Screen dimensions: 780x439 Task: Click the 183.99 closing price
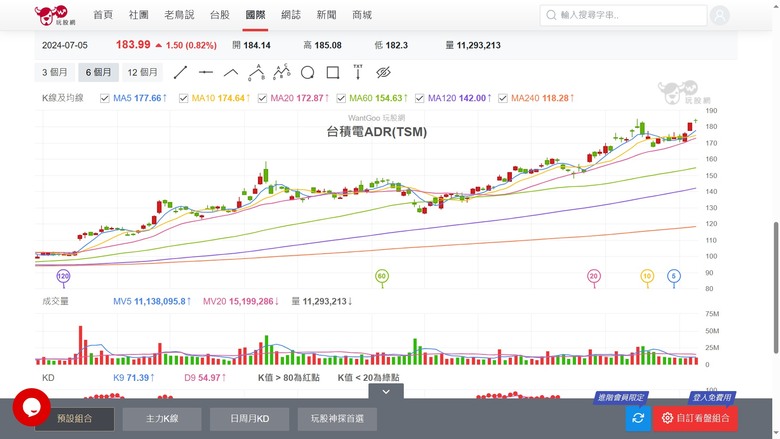click(133, 45)
